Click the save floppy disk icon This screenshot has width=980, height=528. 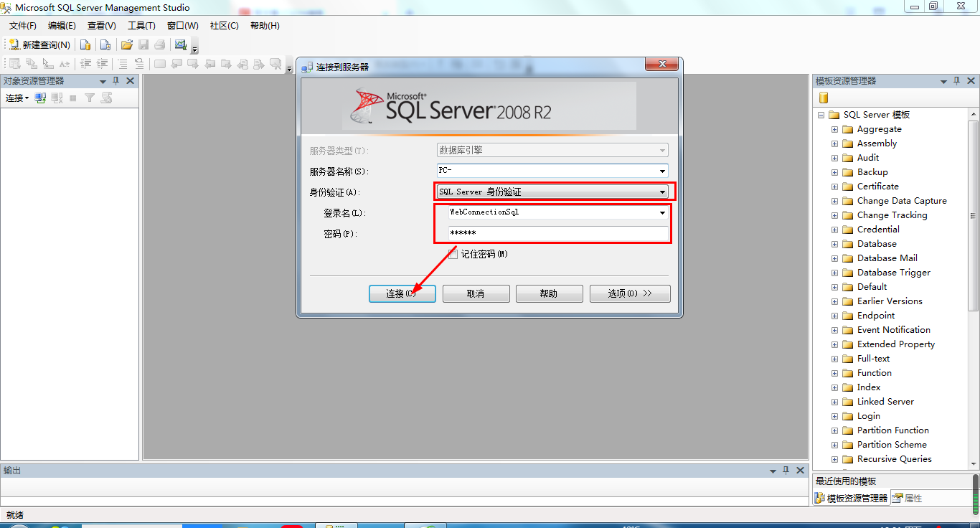click(143, 44)
